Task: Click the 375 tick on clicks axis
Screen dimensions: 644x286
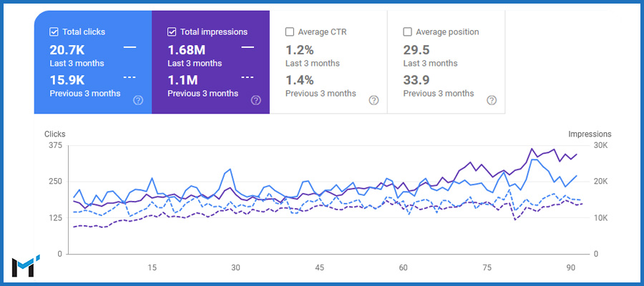Action: [55, 145]
